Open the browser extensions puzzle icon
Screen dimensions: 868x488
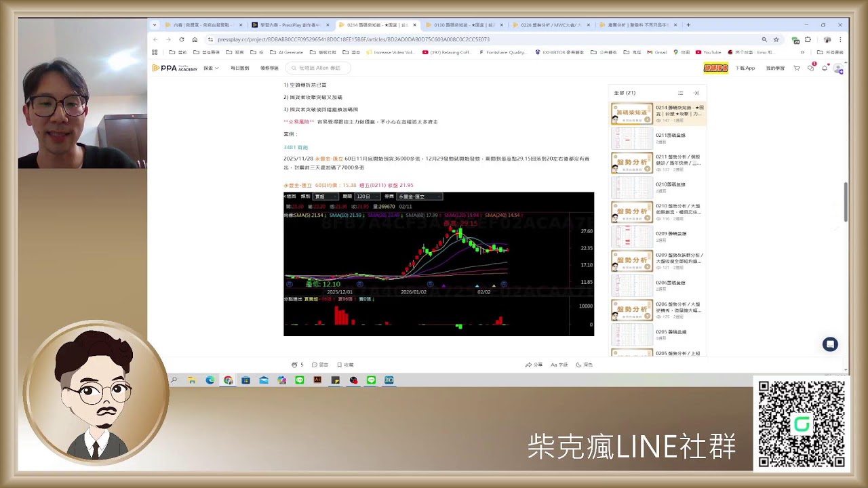[x=808, y=39]
